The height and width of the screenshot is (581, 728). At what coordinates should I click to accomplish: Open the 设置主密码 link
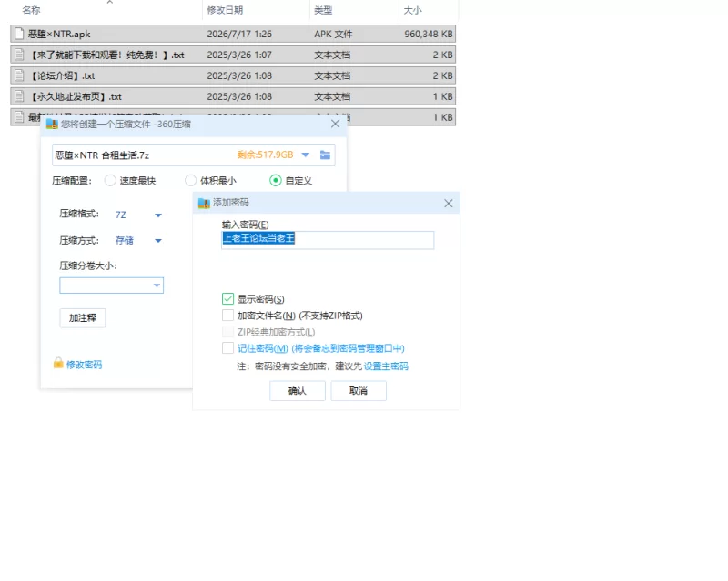pyautogui.click(x=386, y=366)
